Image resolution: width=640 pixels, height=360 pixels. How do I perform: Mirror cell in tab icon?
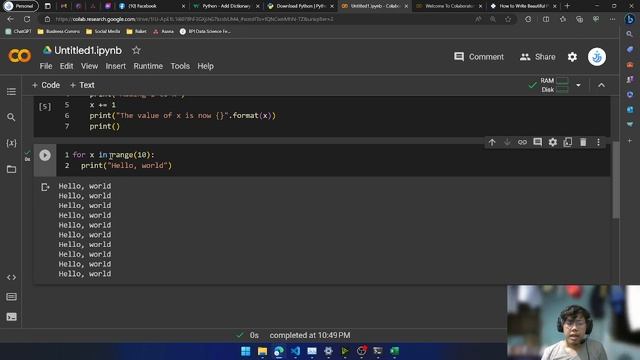(567, 142)
